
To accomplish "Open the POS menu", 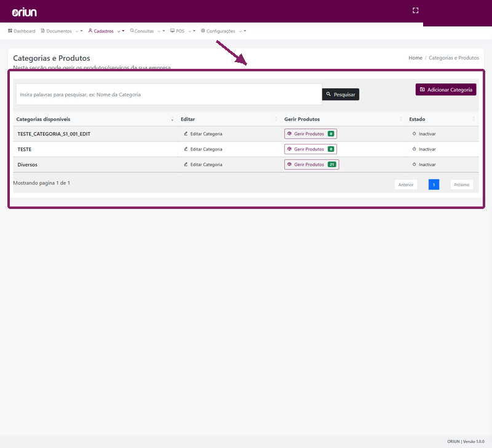I will click(x=177, y=31).
